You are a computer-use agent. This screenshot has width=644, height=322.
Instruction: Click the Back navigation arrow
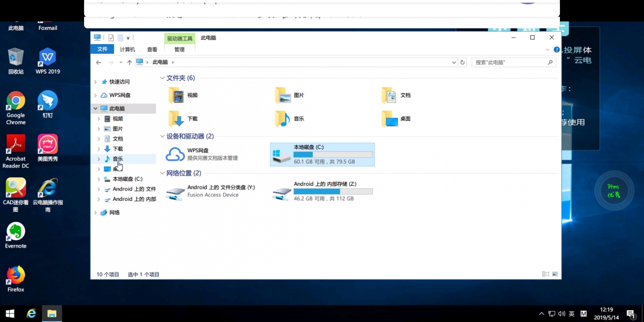(99, 62)
